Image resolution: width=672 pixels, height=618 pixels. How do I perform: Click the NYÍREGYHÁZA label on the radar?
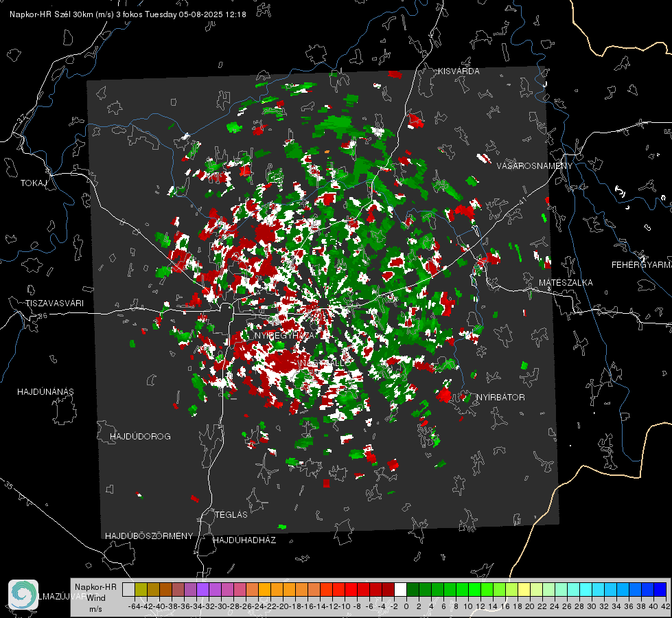pos(284,335)
